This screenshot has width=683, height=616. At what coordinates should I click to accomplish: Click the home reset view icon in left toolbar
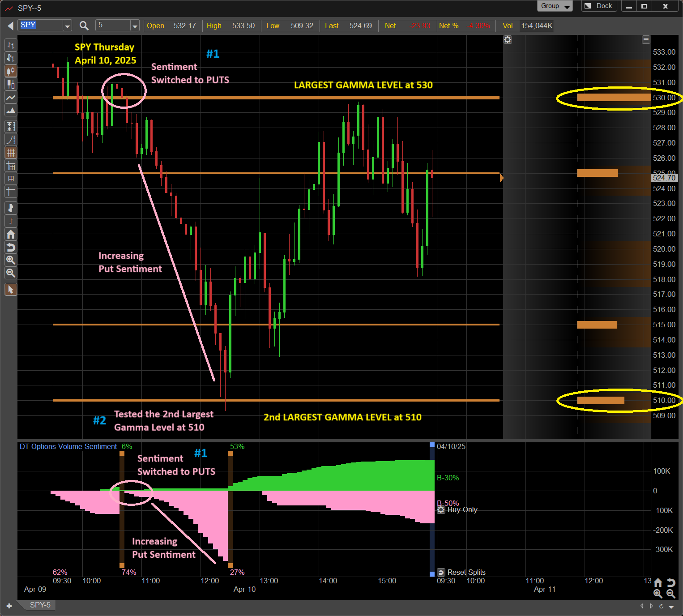pyautogui.click(x=11, y=234)
